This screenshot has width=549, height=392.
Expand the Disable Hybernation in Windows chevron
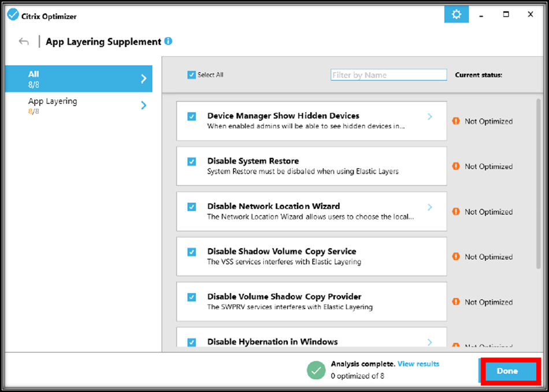[x=429, y=342]
